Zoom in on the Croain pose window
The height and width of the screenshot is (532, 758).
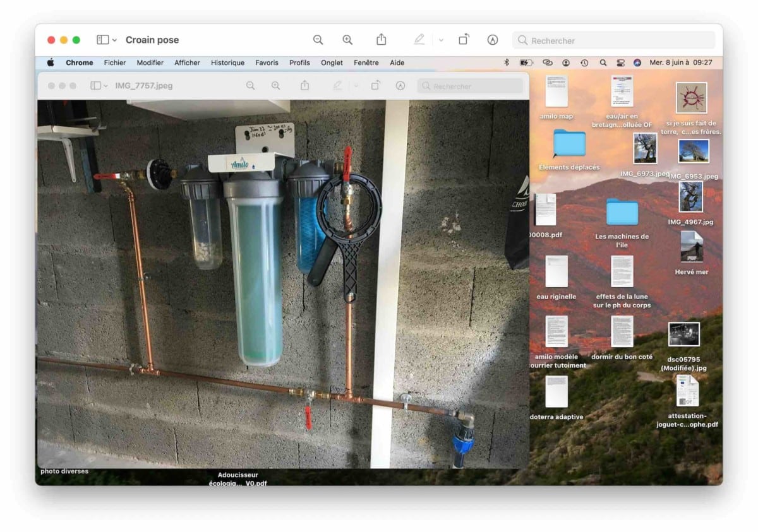(347, 40)
